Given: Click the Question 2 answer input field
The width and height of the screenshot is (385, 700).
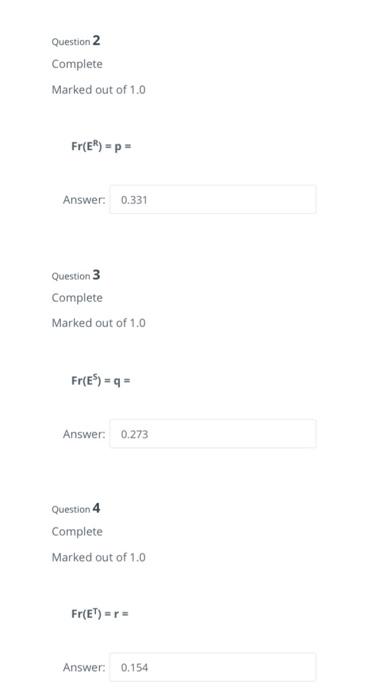Looking at the screenshot, I should click(x=213, y=200).
